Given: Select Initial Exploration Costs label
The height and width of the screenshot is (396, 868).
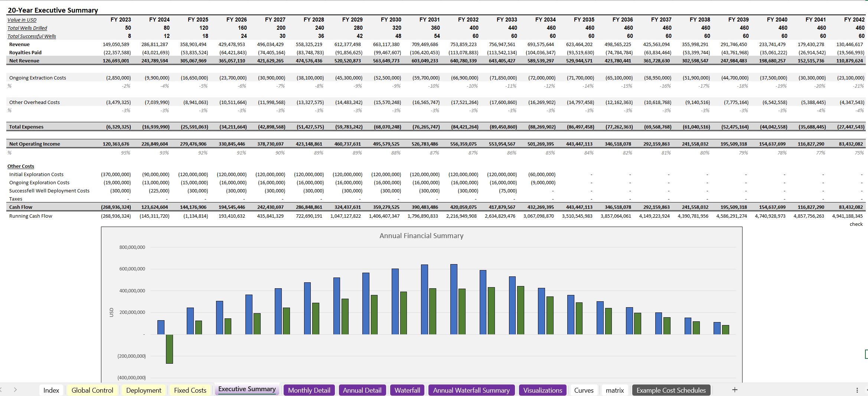Looking at the screenshot, I should coord(36,174).
